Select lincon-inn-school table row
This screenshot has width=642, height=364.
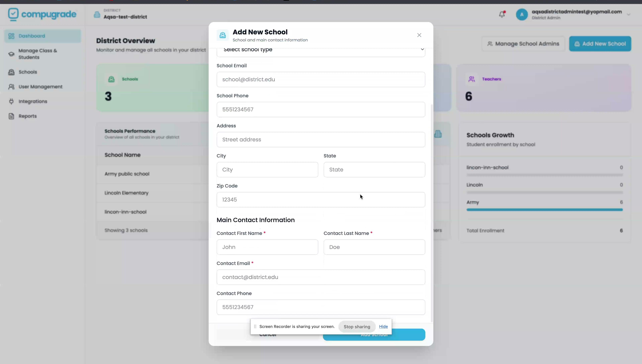point(153,212)
